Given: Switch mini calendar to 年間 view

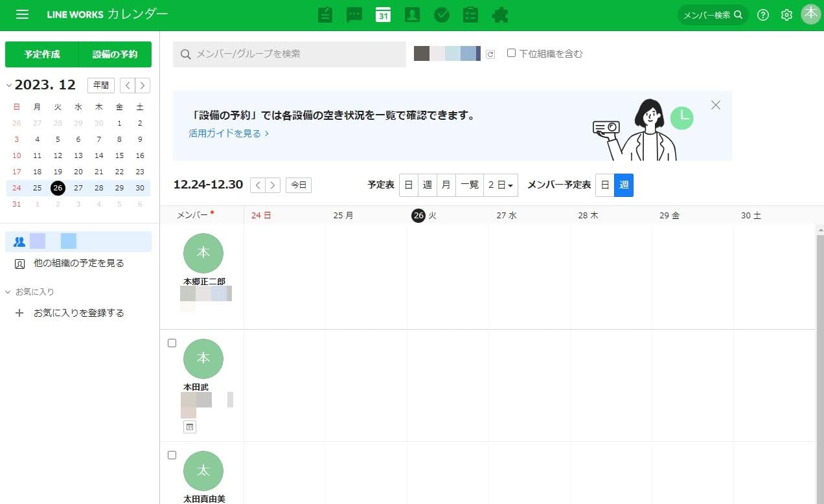Looking at the screenshot, I should pos(101,86).
